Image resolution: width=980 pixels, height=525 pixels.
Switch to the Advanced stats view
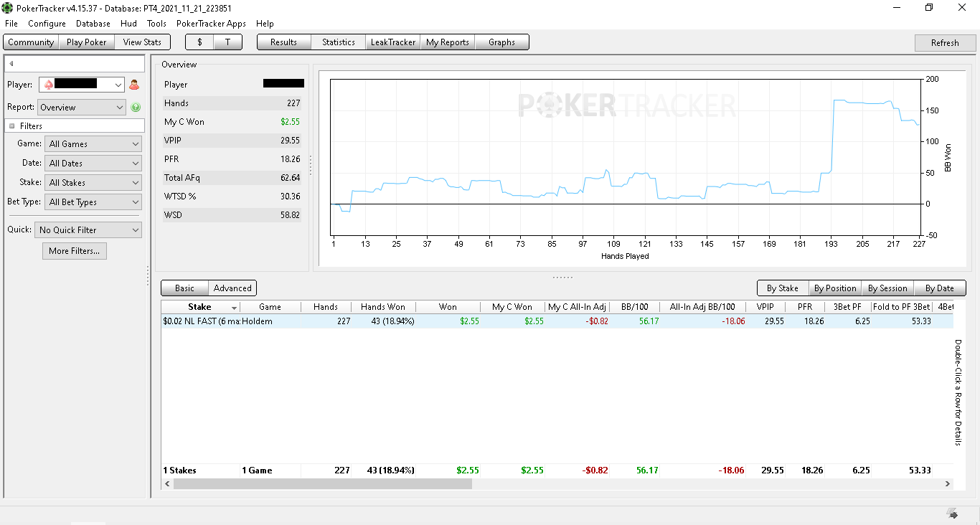(232, 288)
